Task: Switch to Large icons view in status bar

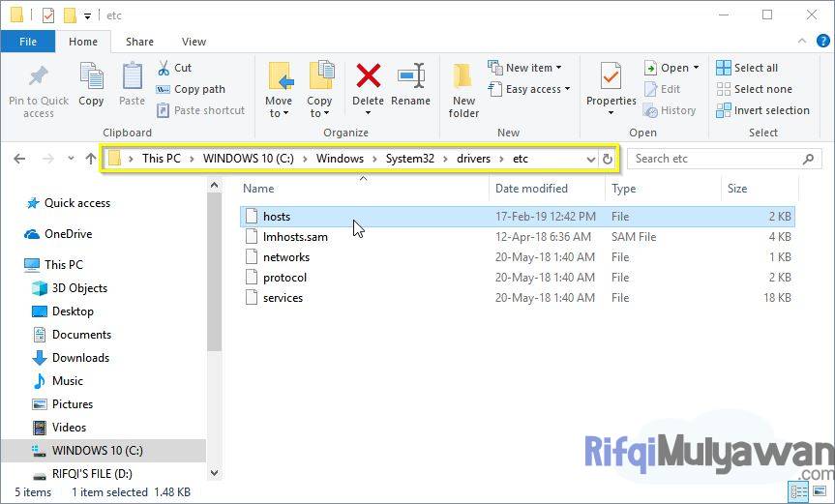Action: point(818,491)
